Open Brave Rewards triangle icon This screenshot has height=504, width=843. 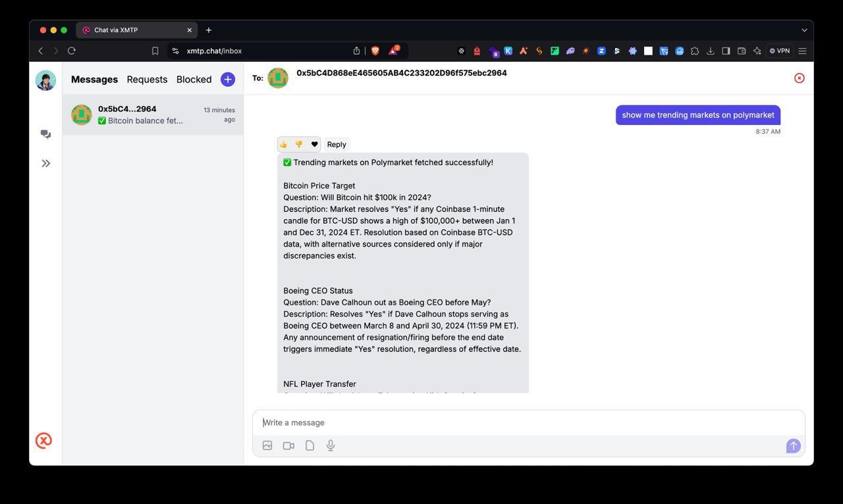[x=393, y=51]
